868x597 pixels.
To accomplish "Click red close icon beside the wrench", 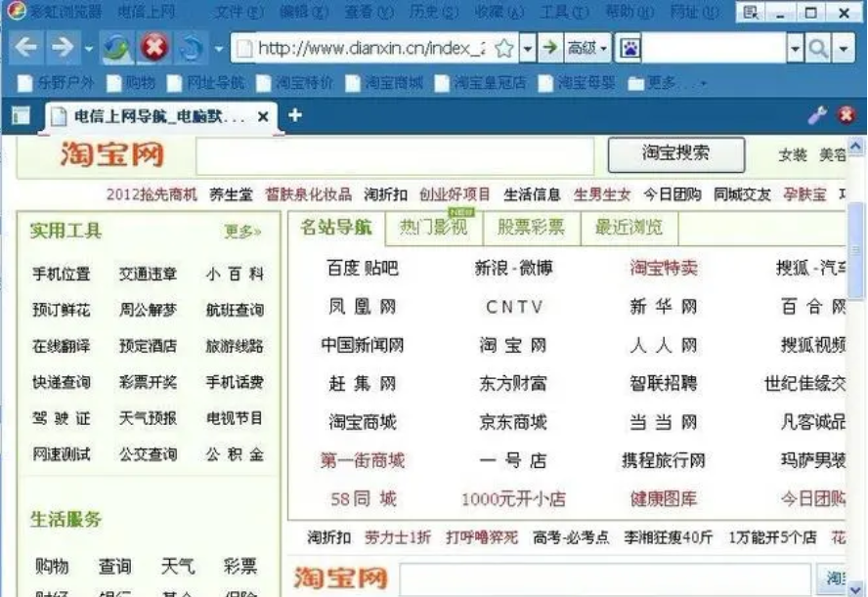I will (x=846, y=115).
